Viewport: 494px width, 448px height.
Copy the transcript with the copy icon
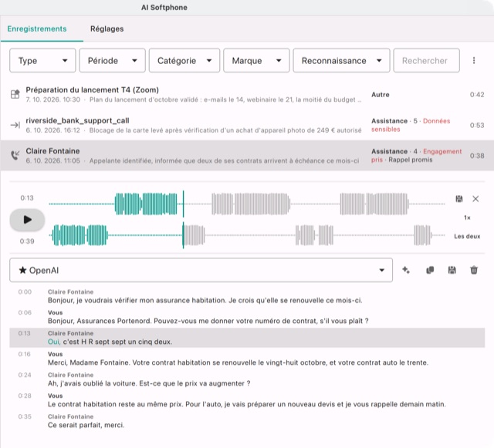[430, 270]
